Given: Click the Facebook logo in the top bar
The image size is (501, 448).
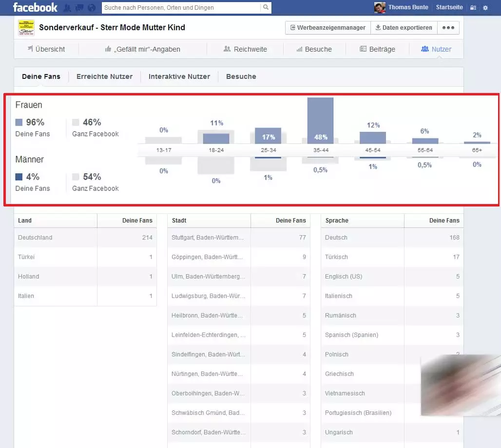Looking at the screenshot, I should 35,7.
